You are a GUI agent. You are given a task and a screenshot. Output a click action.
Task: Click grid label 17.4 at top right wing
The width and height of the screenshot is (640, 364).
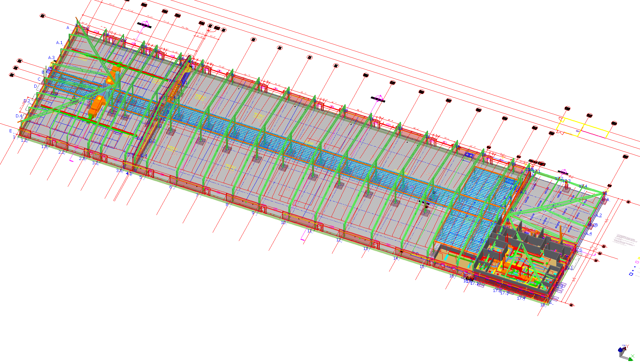[583, 186]
